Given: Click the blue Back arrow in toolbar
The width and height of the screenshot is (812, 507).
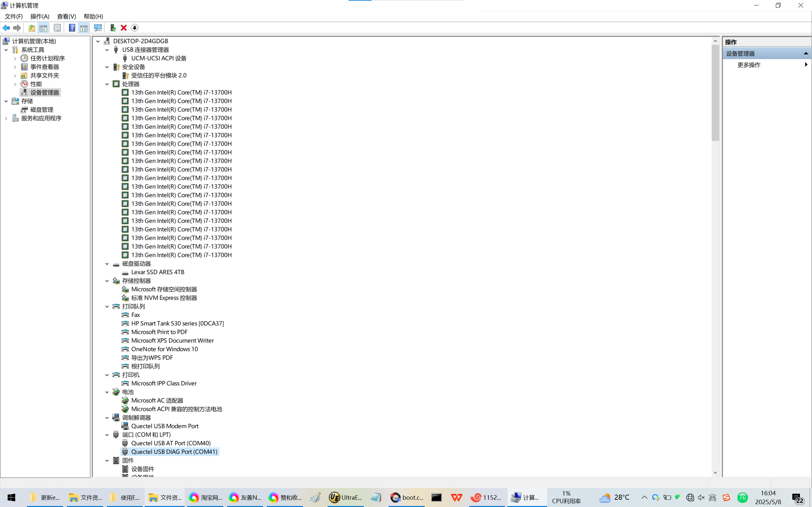Looking at the screenshot, I should pos(6,28).
